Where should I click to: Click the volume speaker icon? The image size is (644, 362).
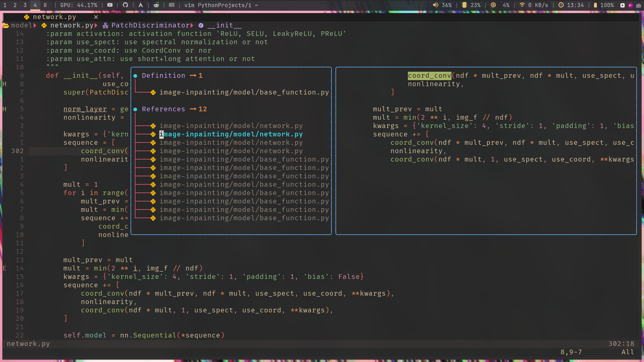point(435,5)
